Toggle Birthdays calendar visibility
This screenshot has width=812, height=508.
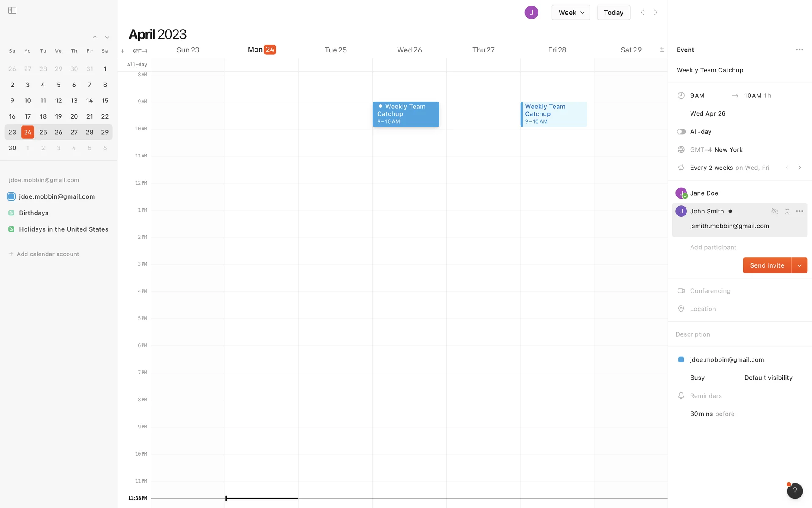(x=11, y=213)
